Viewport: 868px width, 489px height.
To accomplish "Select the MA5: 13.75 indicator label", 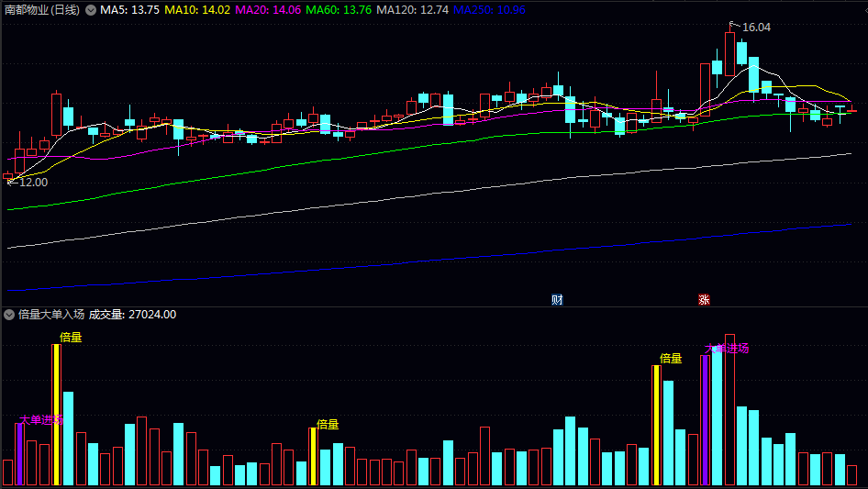I will pos(129,10).
